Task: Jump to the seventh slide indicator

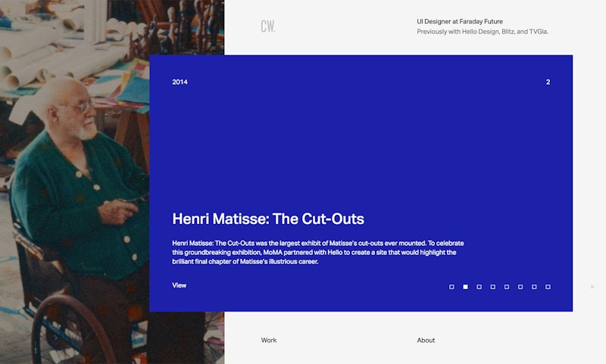Action: click(x=534, y=287)
